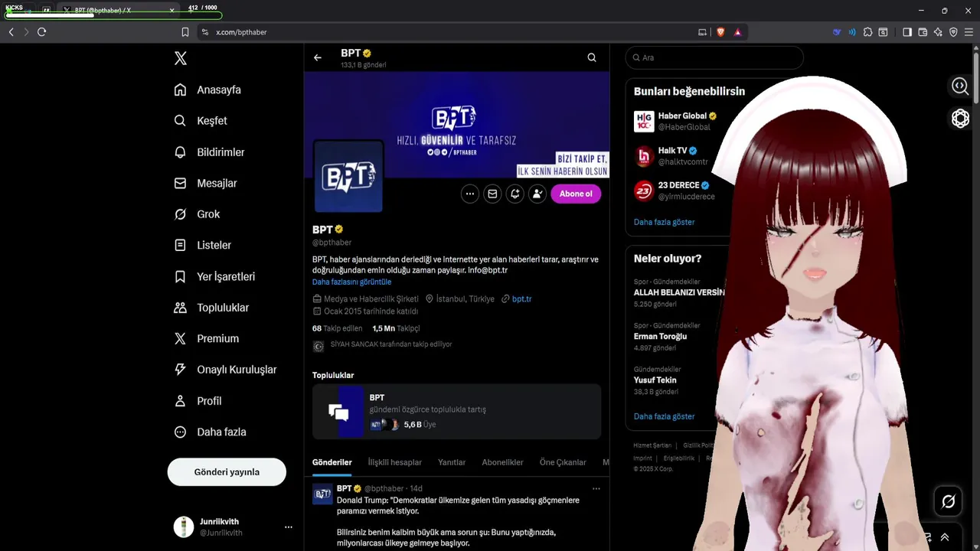
Task: Click the back arrow on BPT profile header
Action: pyautogui.click(x=318, y=57)
